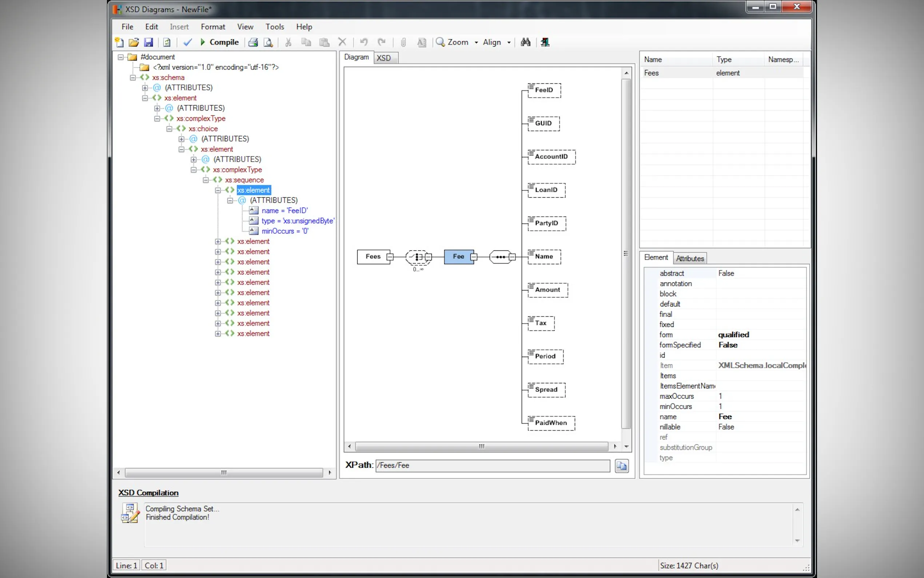The width and height of the screenshot is (924, 578).
Task: Collapse the Fees element node
Action: point(390,257)
